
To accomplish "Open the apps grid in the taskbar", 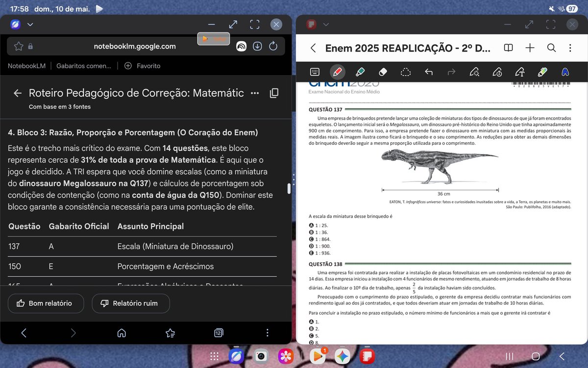I will pos(214,356).
